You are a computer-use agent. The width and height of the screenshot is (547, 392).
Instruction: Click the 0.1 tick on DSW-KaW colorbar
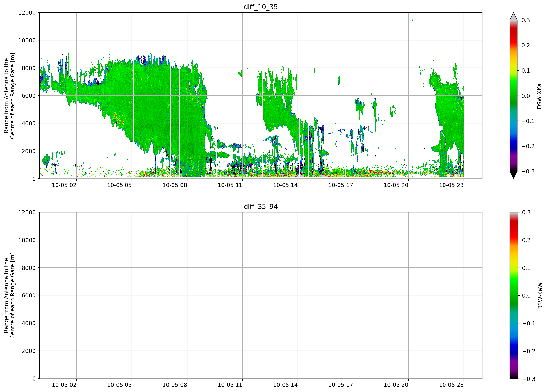click(526, 268)
